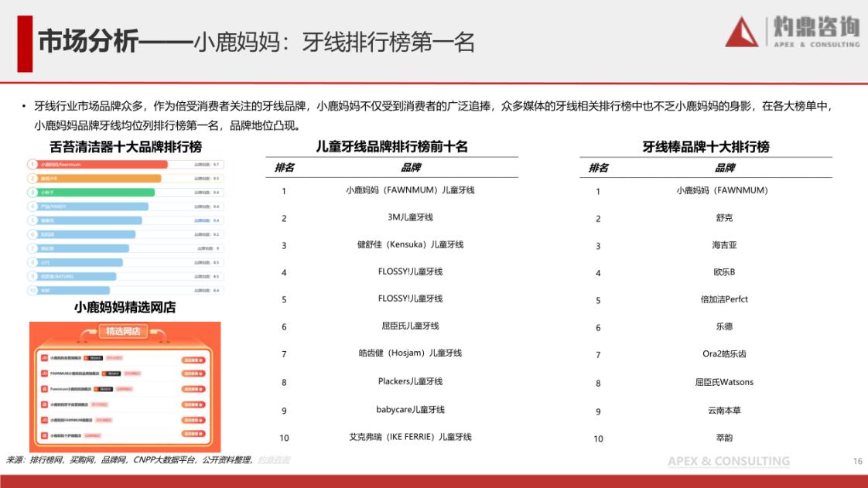Click rank number 10 beside 萃韵
The width and height of the screenshot is (868, 488).
(x=599, y=439)
